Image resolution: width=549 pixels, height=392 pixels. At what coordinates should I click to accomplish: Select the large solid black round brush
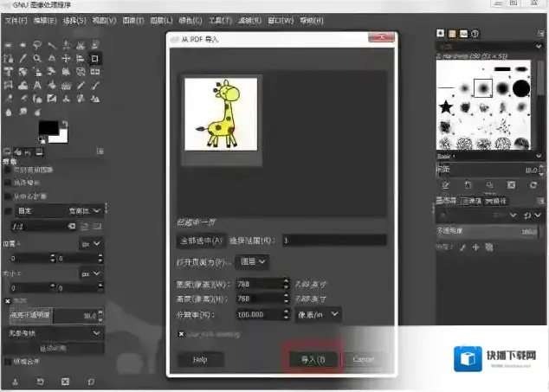coord(520,88)
